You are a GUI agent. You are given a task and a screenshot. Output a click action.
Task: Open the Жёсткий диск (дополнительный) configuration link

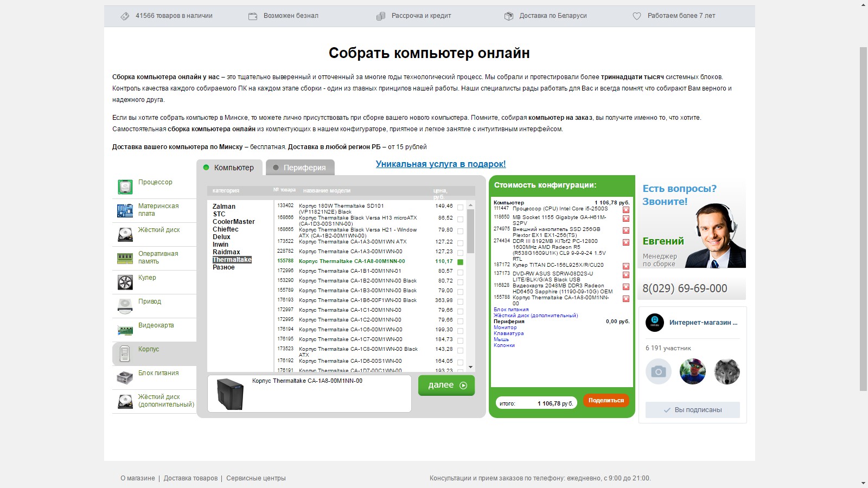point(536,316)
